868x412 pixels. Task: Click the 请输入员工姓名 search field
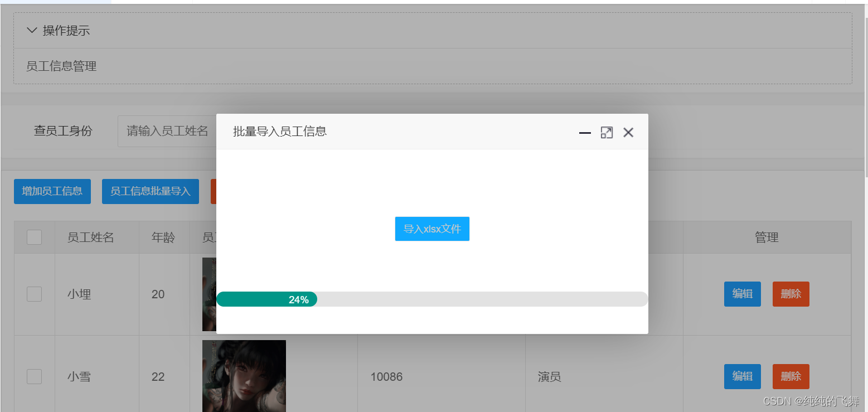point(167,130)
